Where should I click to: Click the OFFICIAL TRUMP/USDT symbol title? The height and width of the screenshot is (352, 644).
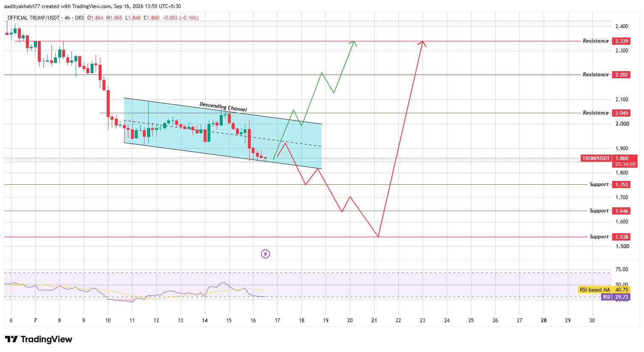click(x=33, y=18)
